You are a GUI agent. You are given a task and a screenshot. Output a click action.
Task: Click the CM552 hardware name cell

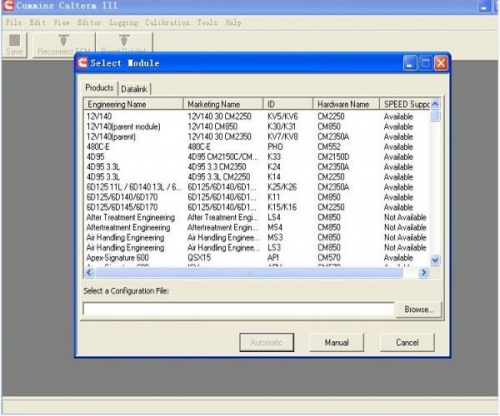pyautogui.click(x=329, y=147)
